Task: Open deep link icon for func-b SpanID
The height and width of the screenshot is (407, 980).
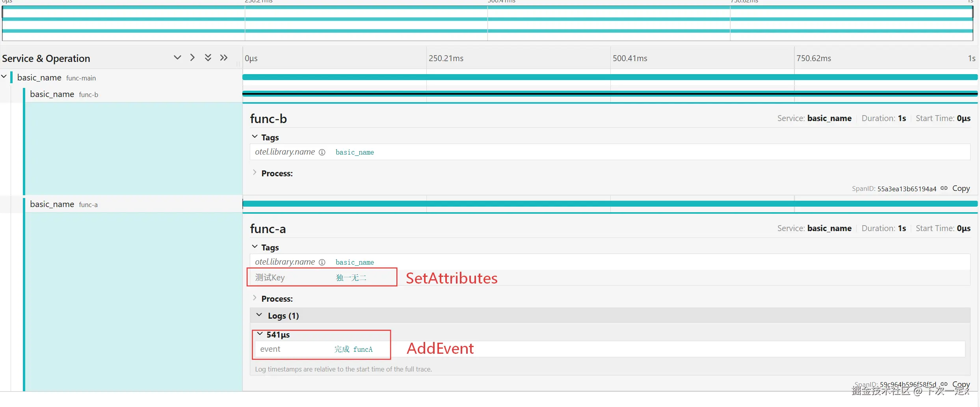Action: click(944, 189)
